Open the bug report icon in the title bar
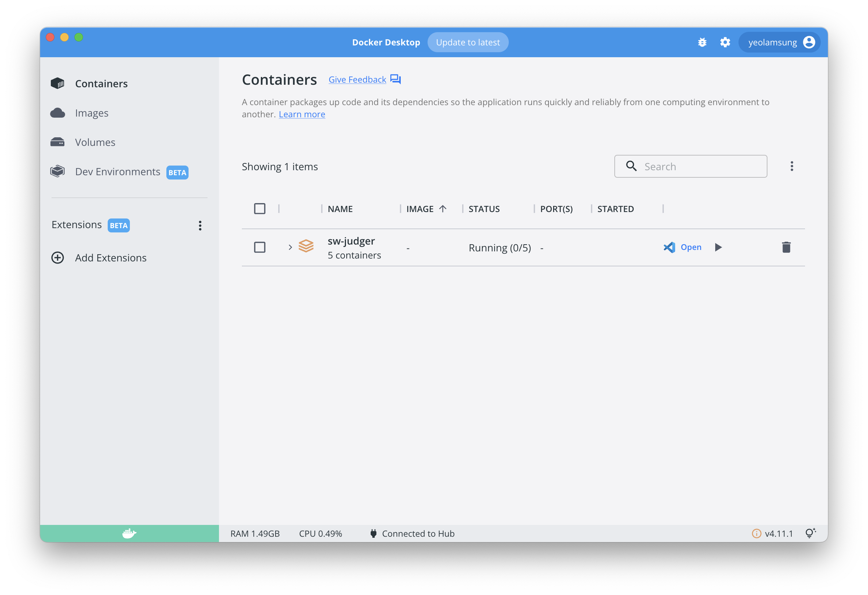868x595 pixels. click(703, 42)
